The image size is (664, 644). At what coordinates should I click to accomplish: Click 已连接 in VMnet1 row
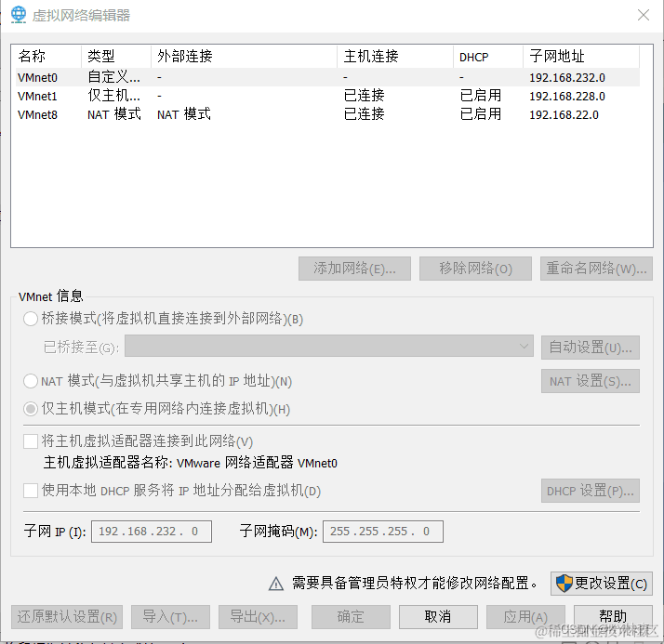click(x=365, y=96)
